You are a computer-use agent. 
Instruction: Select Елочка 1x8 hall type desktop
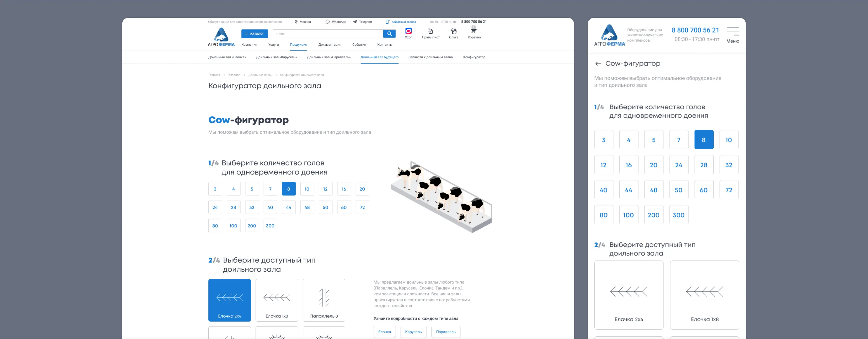tap(277, 300)
